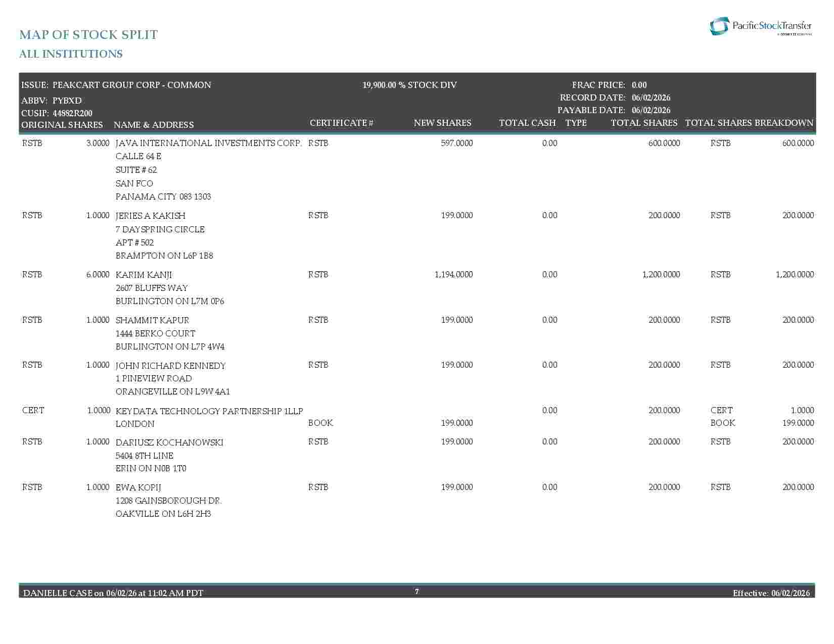Image resolution: width=834 pixels, height=644 pixels.
Task: Click the NAME & ADDRESS column header
Action: pos(154,125)
